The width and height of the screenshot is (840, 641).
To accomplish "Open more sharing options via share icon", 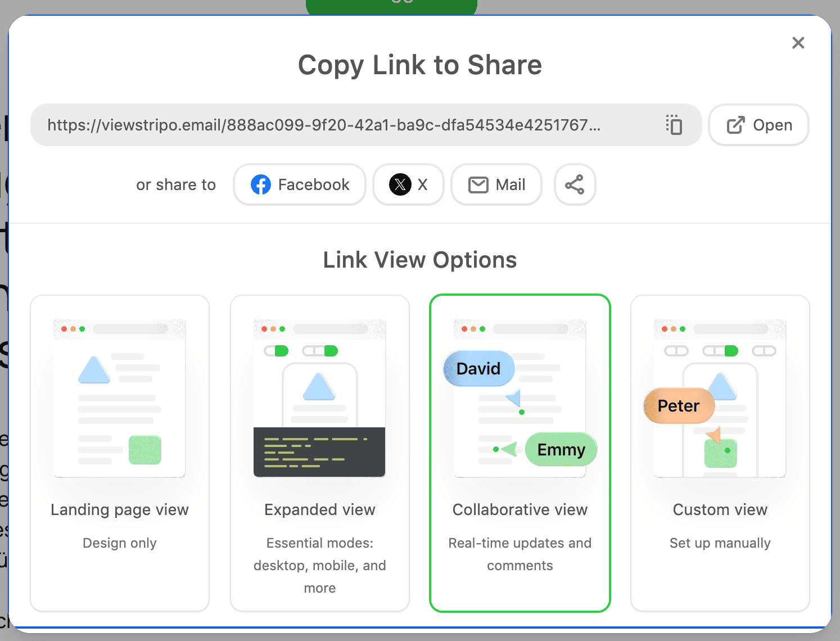I will (x=575, y=184).
